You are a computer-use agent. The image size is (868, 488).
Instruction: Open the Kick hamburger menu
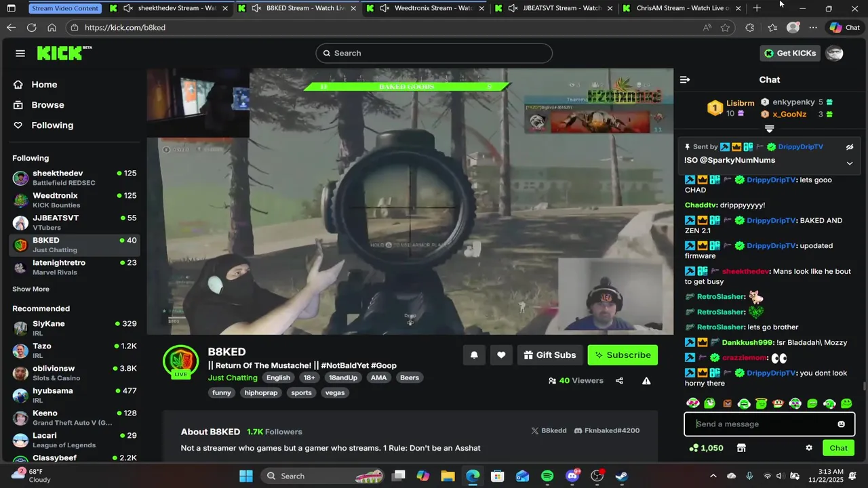20,54
